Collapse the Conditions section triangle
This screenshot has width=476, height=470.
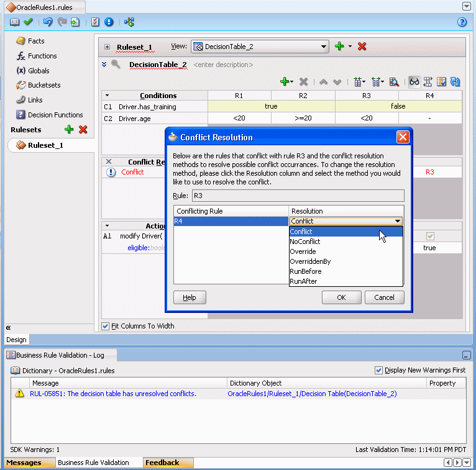click(107, 96)
